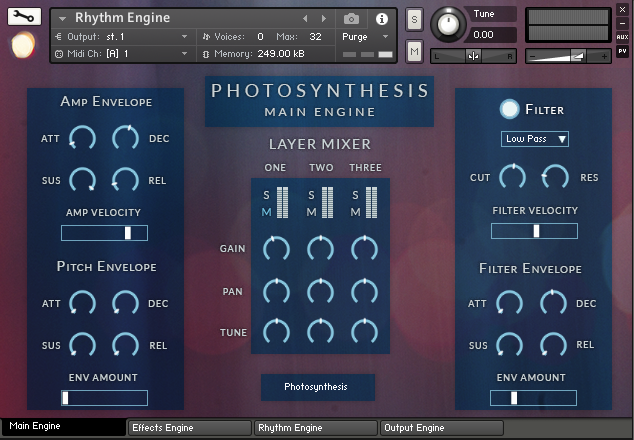Mute layer THREE
Viewport: 634px width, 440px height.
pos(355,212)
